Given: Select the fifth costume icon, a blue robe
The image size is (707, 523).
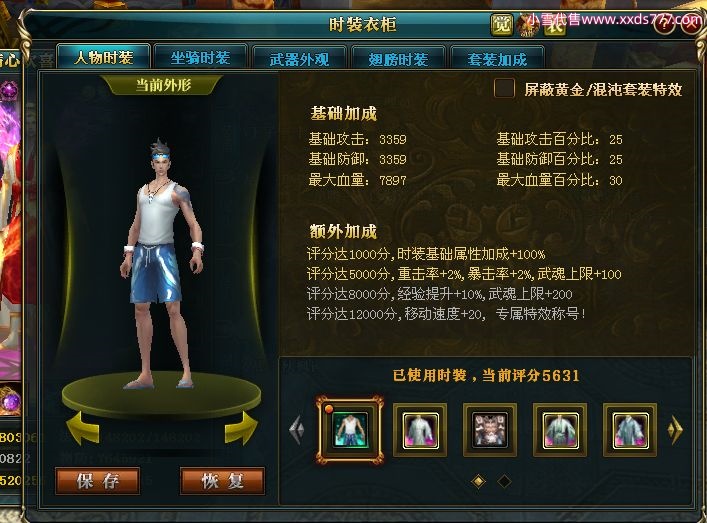Looking at the screenshot, I should pos(630,430).
